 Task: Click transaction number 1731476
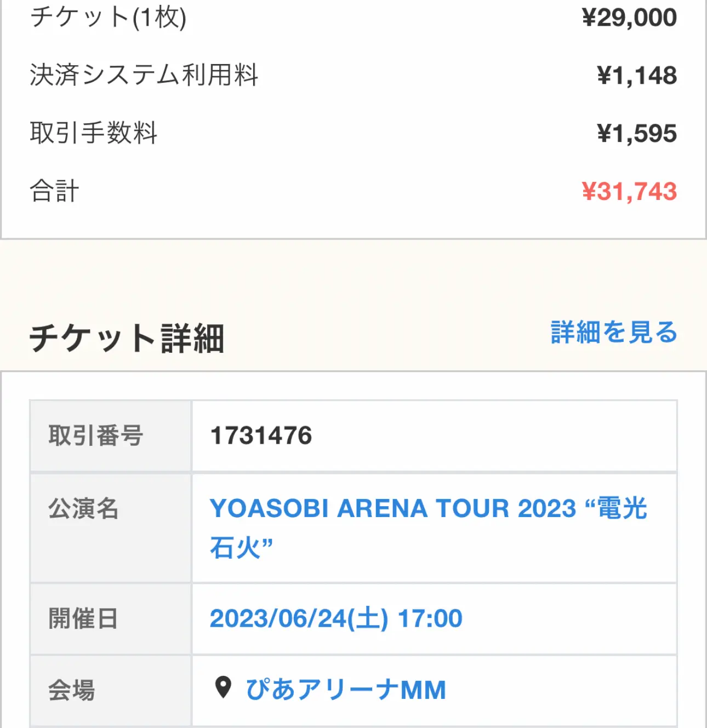pyautogui.click(x=261, y=435)
